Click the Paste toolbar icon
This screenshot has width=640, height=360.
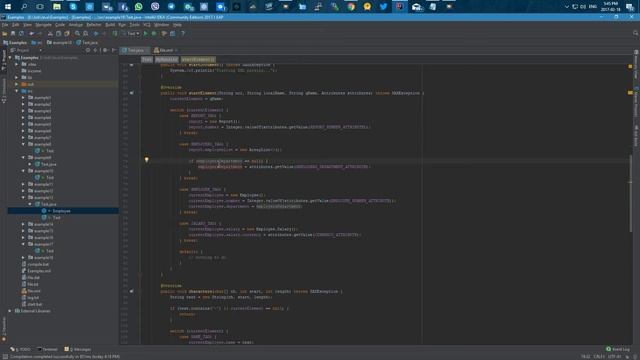pyautogui.click(x=67, y=33)
